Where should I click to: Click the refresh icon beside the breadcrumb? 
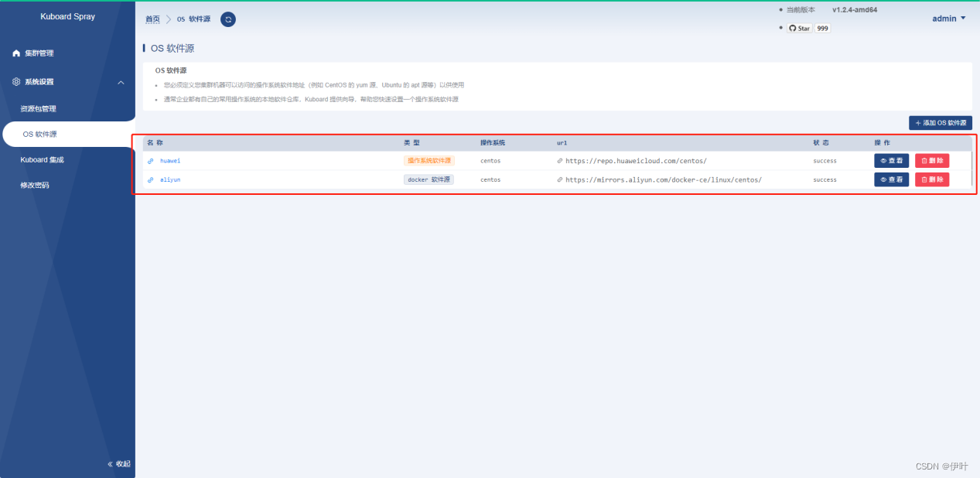[x=228, y=19]
